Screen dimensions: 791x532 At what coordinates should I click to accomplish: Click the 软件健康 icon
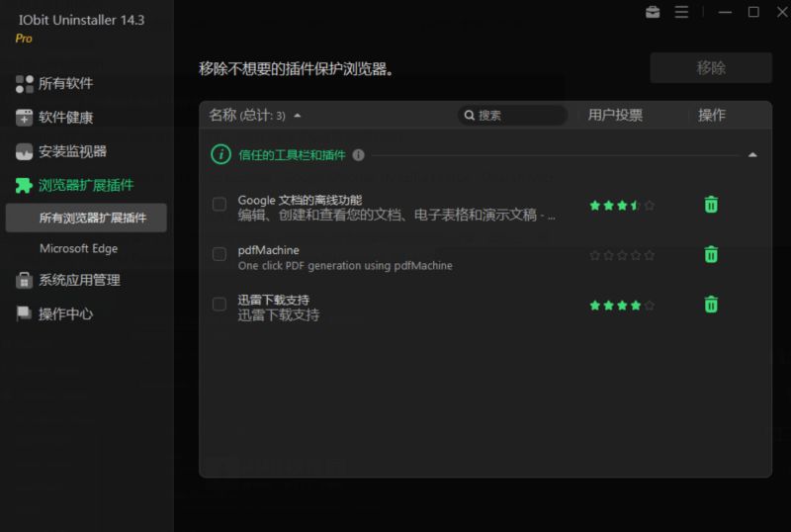pyautogui.click(x=24, y=118)
